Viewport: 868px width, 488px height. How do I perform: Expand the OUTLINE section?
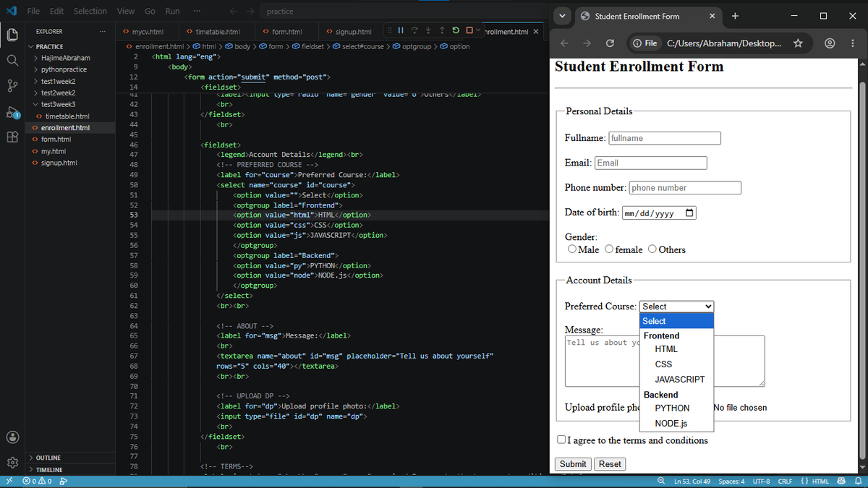point(48,458)
